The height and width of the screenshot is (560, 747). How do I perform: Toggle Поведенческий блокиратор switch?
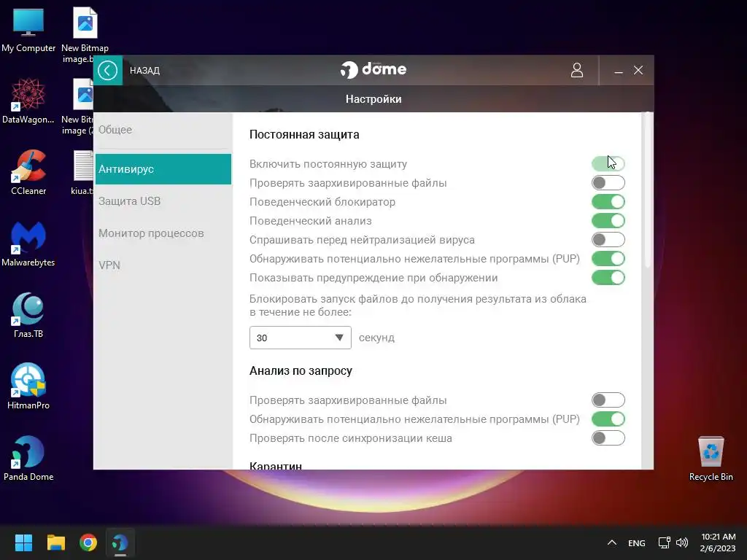point(608,202)
